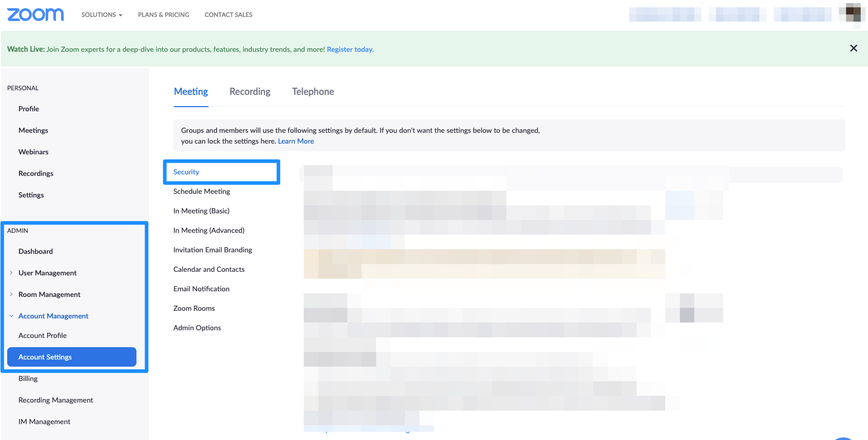Open Billing in admin sidebar
868x440 pixels.
tap(28, 378)
